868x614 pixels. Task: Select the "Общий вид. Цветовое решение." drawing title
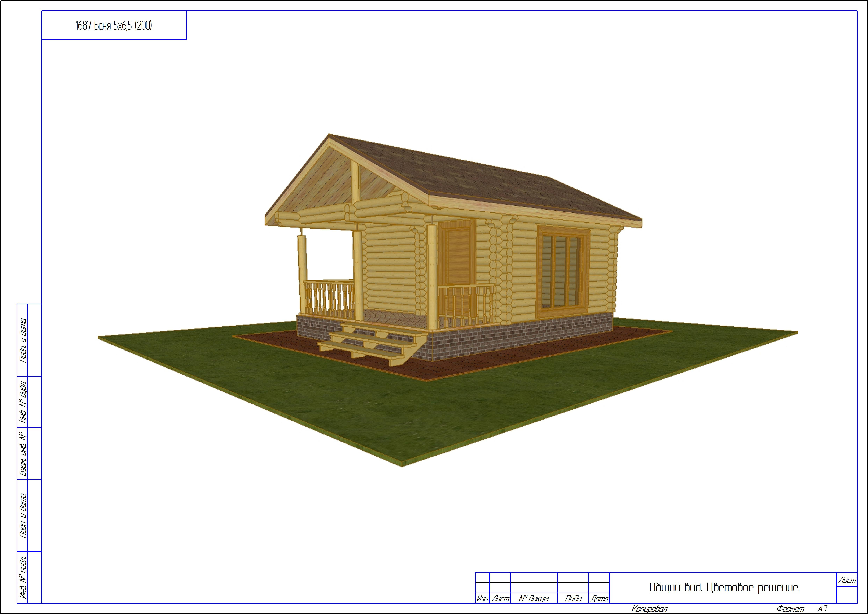(724, 588)
